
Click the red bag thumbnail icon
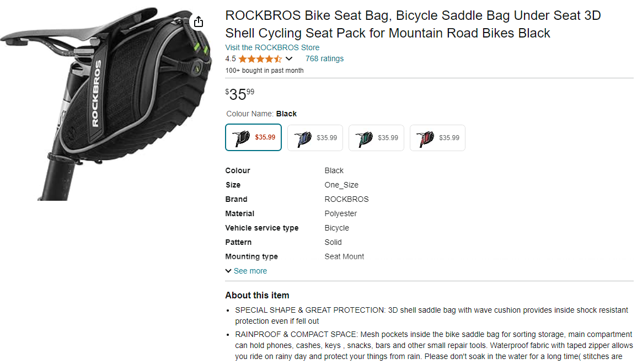[x=425, y=138]
